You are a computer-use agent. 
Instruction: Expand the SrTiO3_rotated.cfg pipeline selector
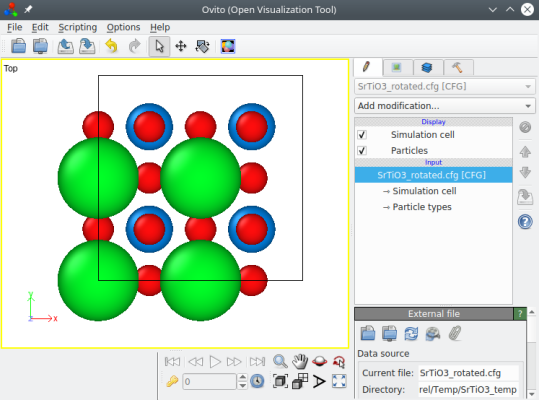[444, 86]
